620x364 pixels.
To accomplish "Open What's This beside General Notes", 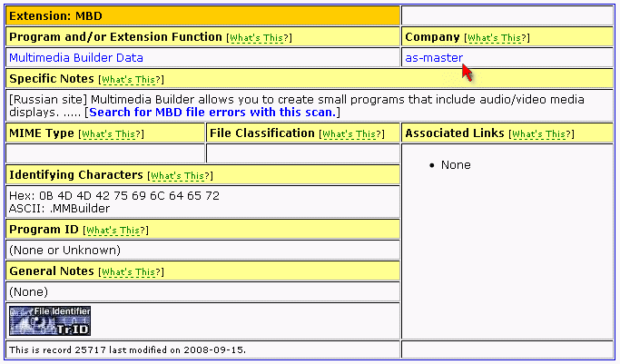I will 131,272.
